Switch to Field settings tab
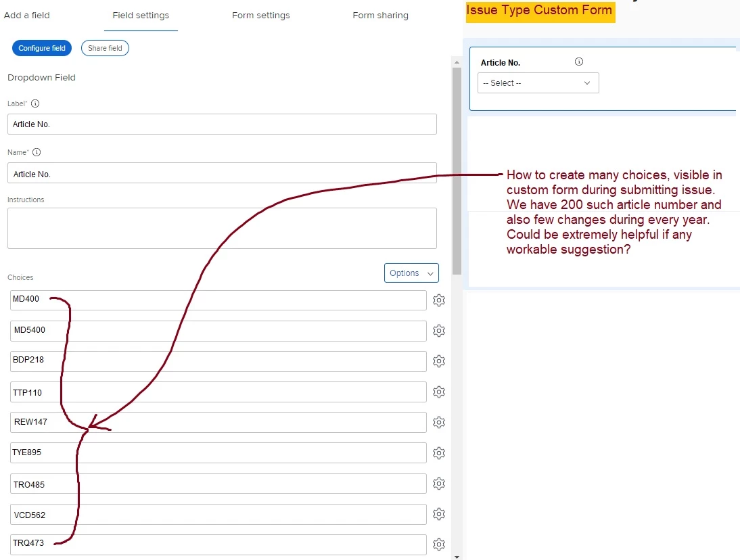 tap(141, 15)
